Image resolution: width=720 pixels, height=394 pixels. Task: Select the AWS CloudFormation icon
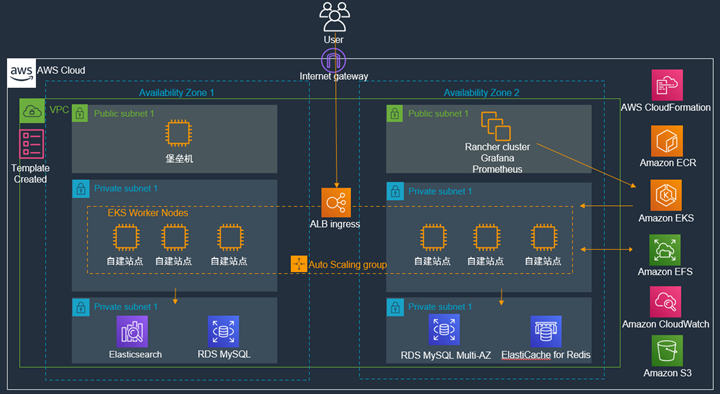667,85
